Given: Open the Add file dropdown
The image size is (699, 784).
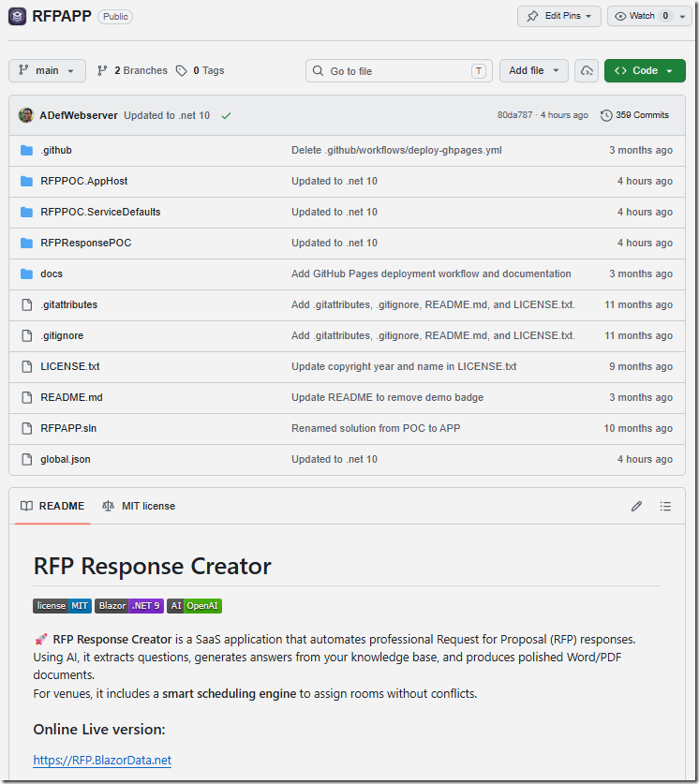Looking at the screenshot, I should click(x=533, y=70).
